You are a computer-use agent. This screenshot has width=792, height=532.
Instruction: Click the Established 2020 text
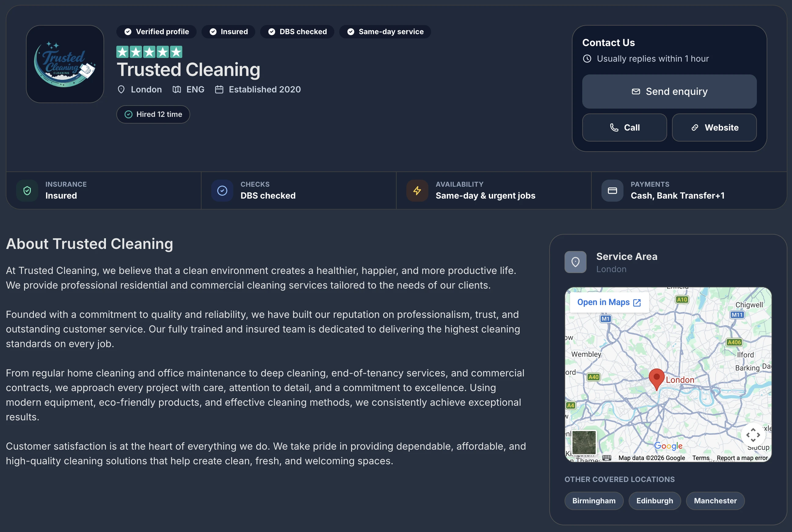(265, 90)
